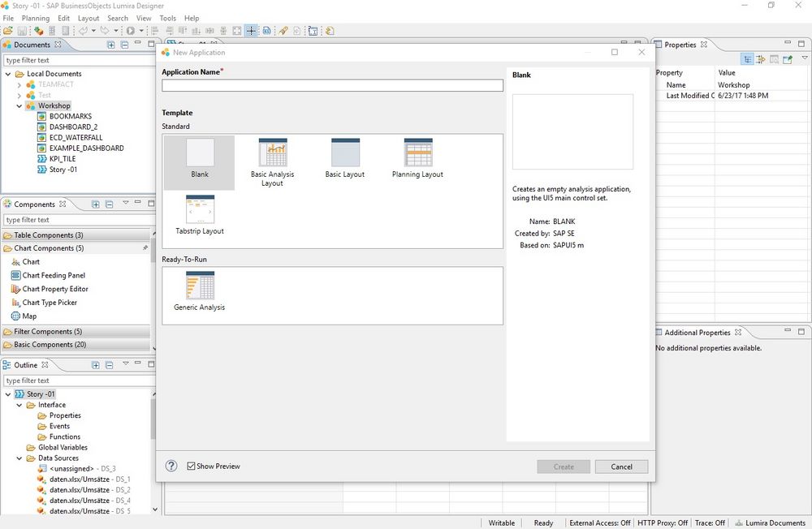Focus the Application Name field
812x529 pixels.
pos(332,85)
